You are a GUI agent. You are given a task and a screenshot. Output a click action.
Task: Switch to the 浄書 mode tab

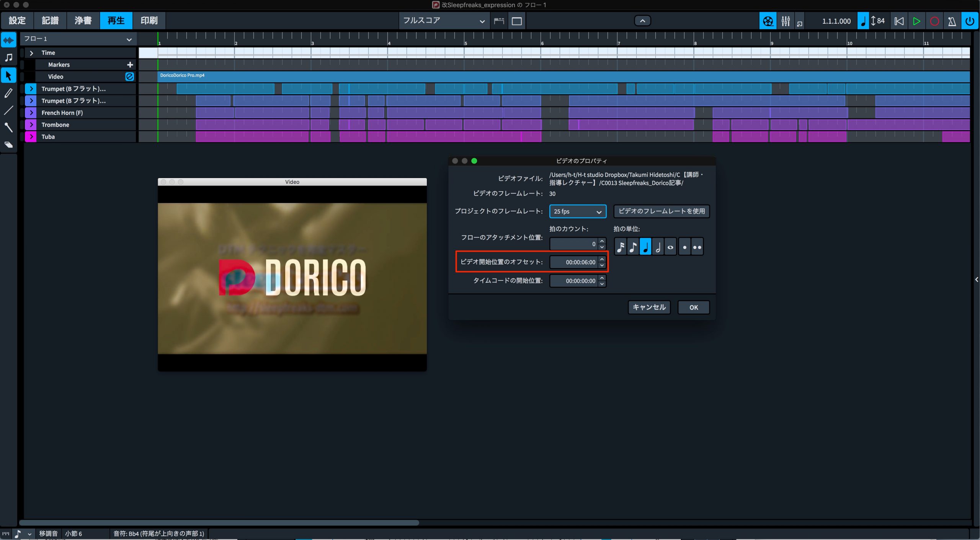click(x=83, y=20)
